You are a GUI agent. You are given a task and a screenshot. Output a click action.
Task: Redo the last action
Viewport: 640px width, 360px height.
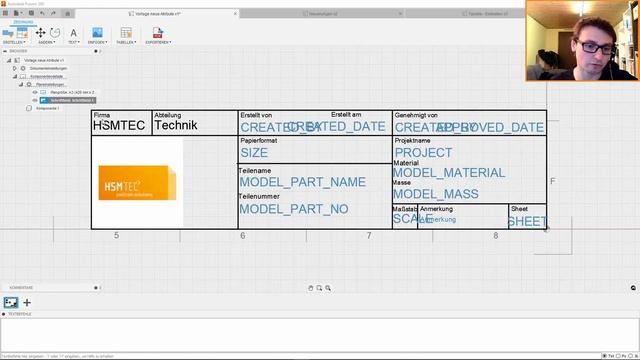coord(53,13)
